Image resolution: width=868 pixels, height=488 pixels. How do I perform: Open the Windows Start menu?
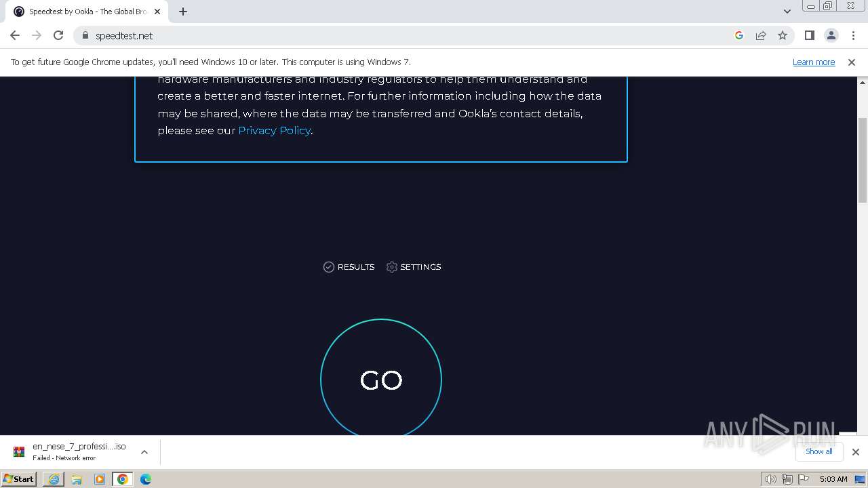[x=19, y=479]
